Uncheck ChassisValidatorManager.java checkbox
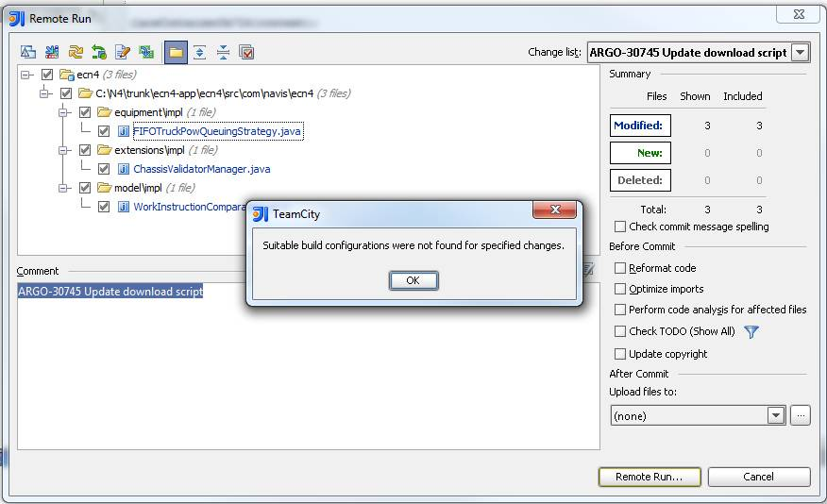Screen dimensions: 827x504 [x=104, y=169]
